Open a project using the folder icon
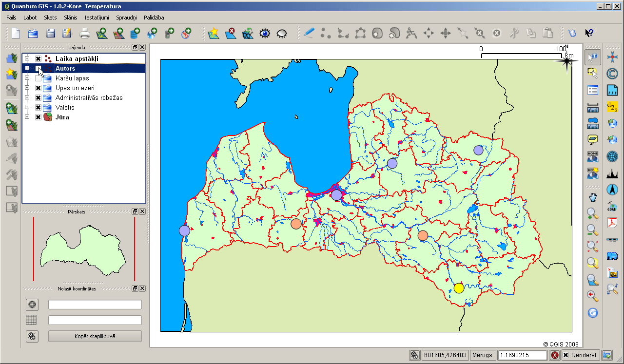The image size is (624, 364). [33, 33]
